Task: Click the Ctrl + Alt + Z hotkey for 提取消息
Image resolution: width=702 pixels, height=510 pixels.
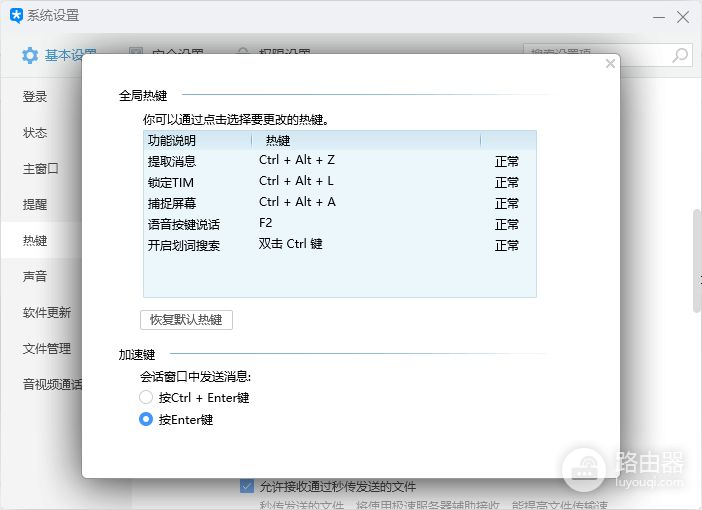Action: coord(296,160)
